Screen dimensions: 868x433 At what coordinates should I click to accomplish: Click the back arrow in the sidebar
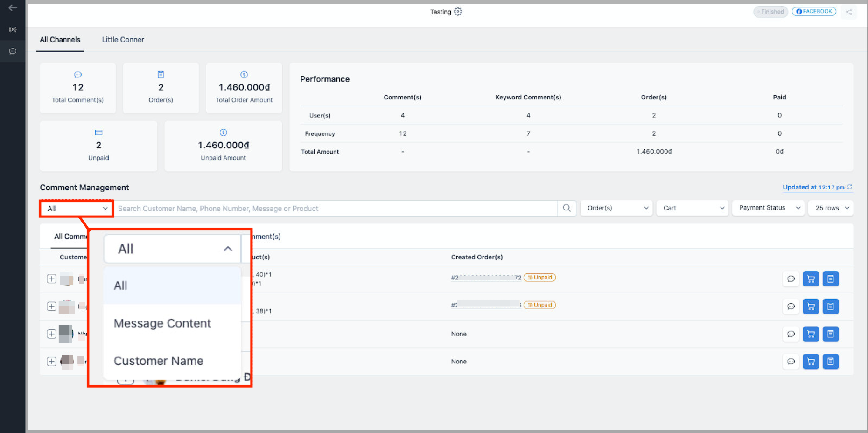13,8
